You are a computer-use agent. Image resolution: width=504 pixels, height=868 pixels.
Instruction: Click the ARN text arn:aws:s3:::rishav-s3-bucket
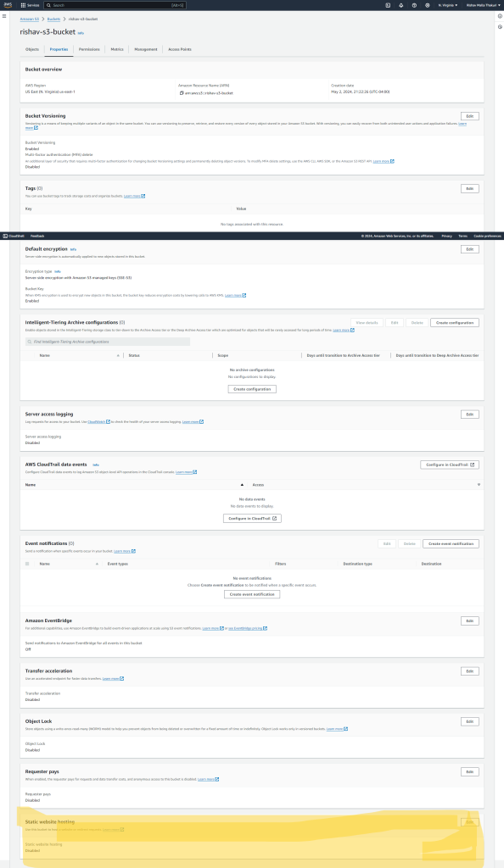click(x=209, y=93)
